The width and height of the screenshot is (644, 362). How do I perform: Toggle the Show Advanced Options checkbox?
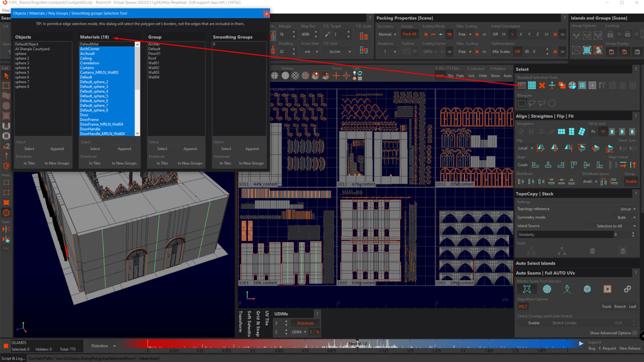[x=634, y=333]
